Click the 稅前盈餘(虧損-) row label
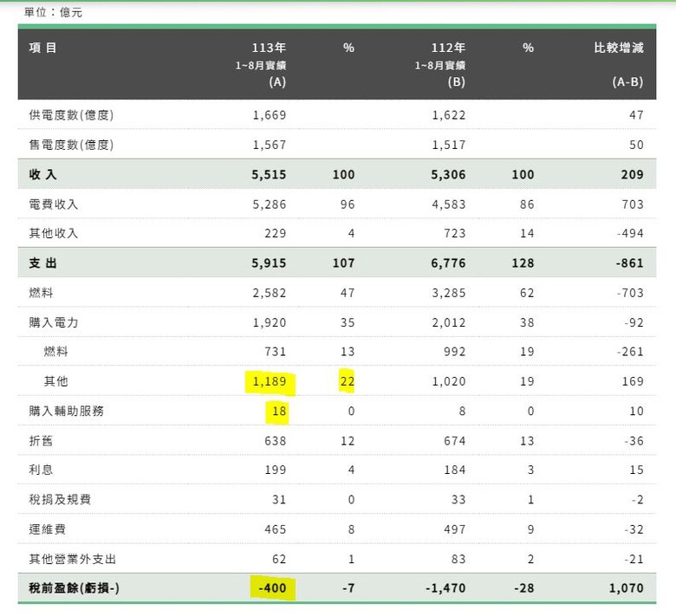 [74, 588]
